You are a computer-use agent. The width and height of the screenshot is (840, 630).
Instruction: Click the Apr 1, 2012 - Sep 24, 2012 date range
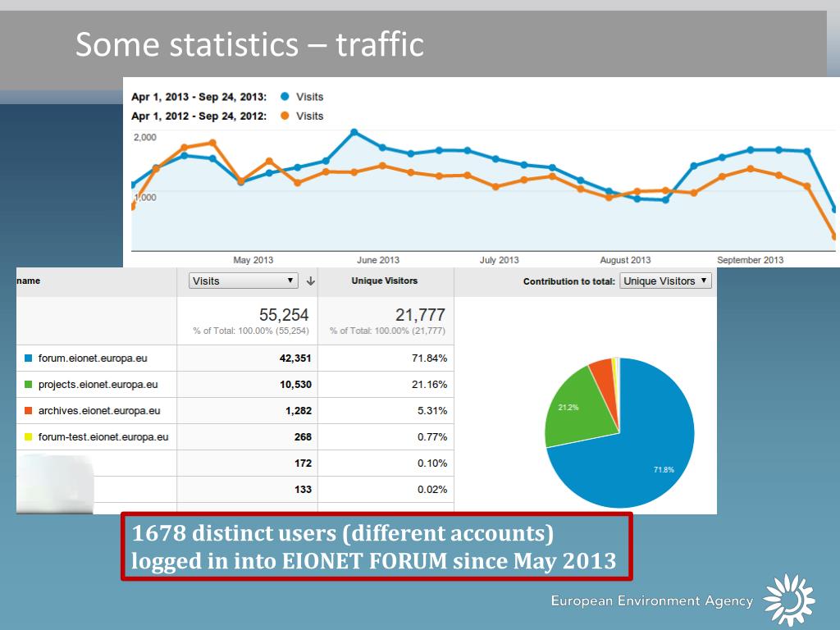point(199,116)
